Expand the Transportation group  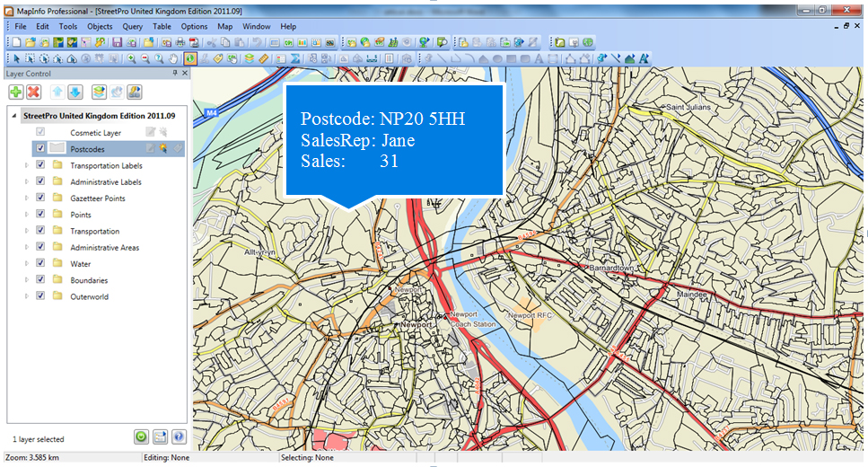(x=26, y=231)
